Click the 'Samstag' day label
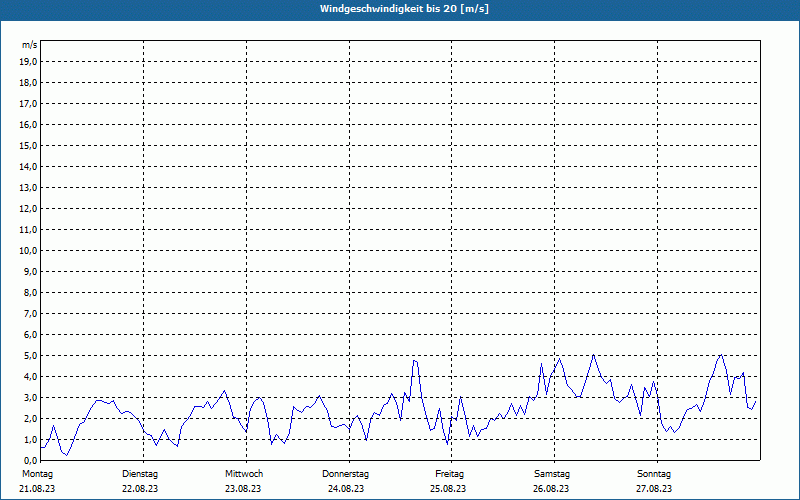Screen dimensions: 800x500 [x=552, y=474]
